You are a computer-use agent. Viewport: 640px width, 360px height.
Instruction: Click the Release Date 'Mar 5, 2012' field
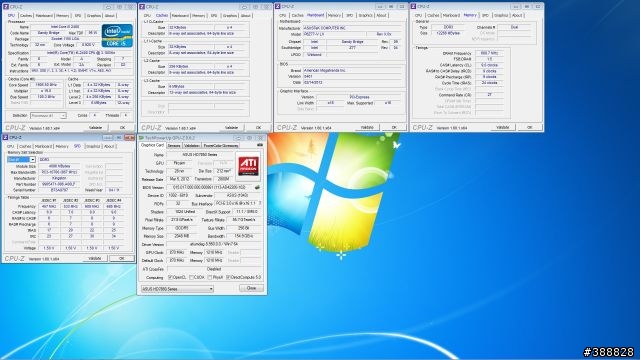(x=179, y=179)
